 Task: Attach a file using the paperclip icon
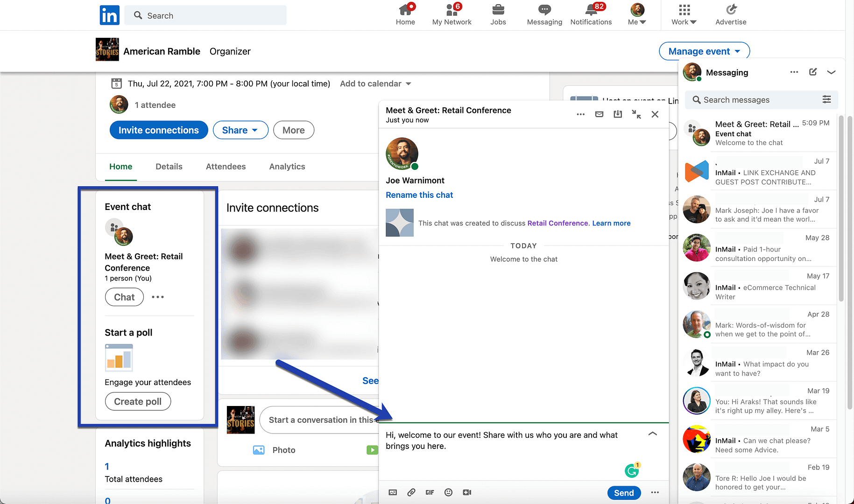pos(411,492)
